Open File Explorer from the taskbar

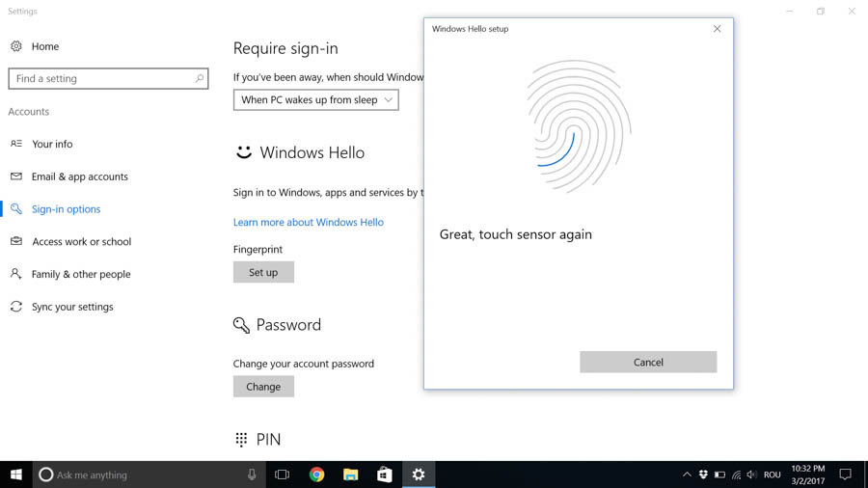pyautogui.click(x=350, y=474)
